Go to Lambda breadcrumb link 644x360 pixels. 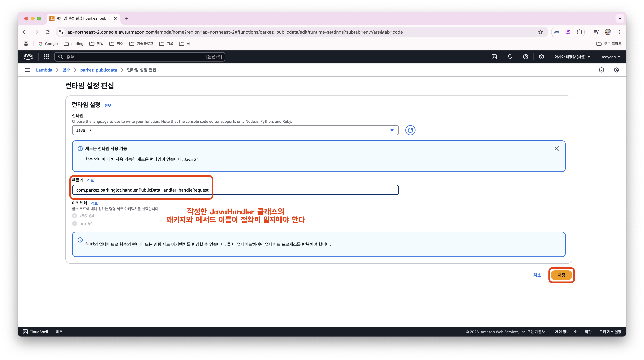(x=44, y=70)
